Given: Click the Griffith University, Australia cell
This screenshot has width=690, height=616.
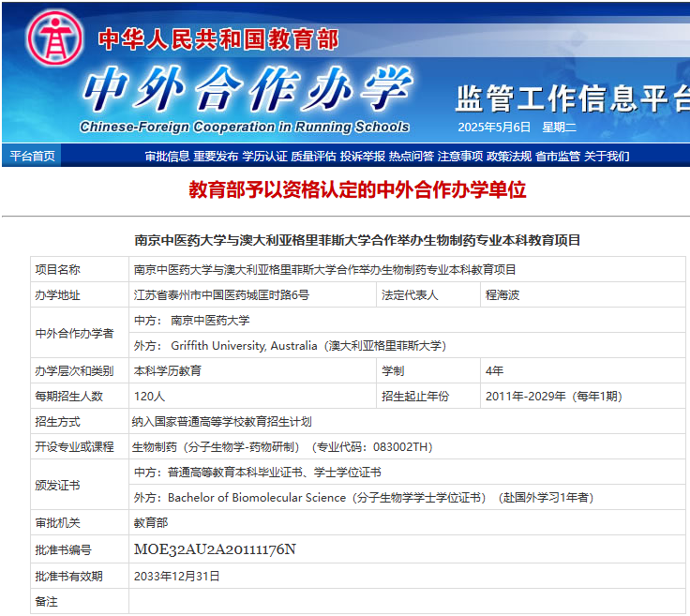Looking at the screenshot, I should (407, 345).
